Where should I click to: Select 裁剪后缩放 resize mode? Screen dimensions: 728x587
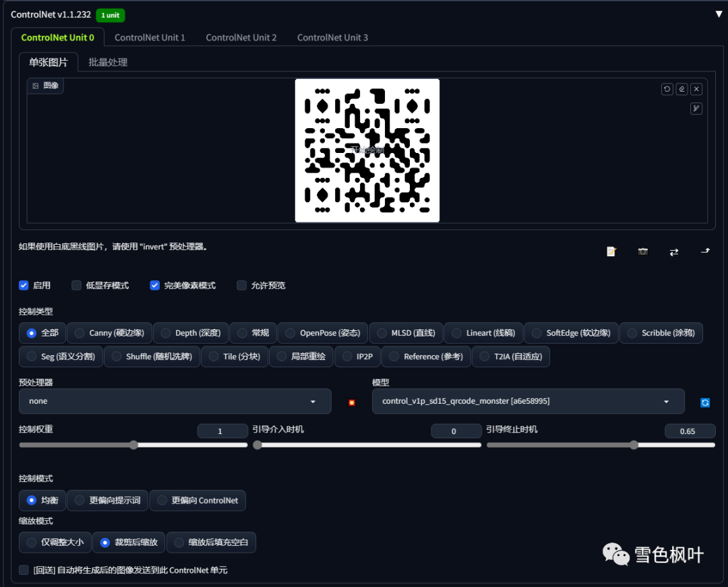coord(129,542)
